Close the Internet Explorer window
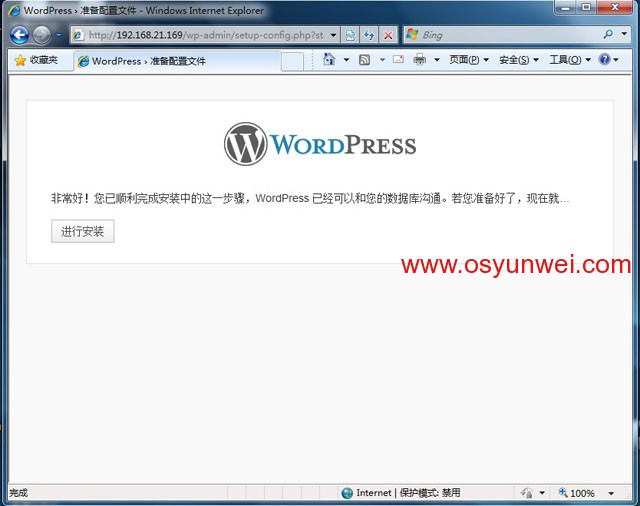Viewport: 640px width, 506px height. click(x=615, y=7)
